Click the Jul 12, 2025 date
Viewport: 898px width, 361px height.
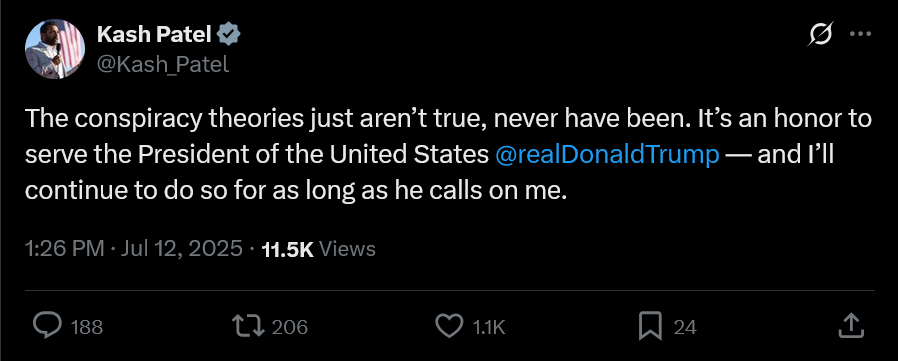(x=182, y=249)
